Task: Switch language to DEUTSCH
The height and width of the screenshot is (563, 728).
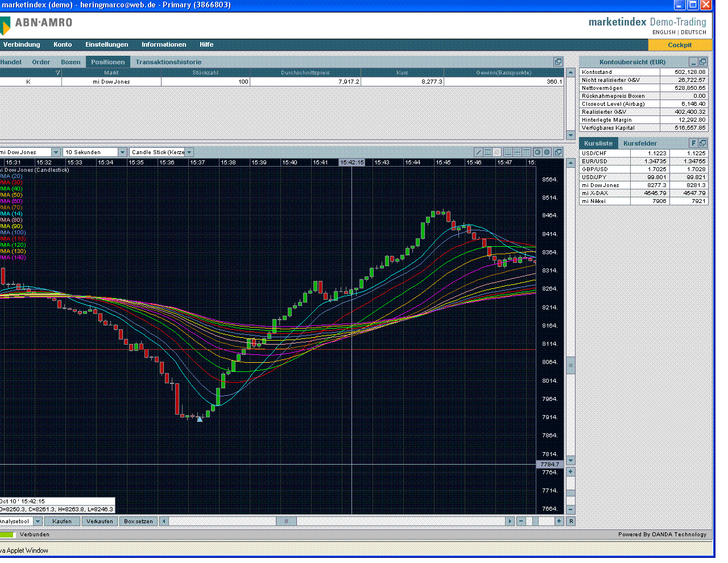Action: click(x=693, y=32)
